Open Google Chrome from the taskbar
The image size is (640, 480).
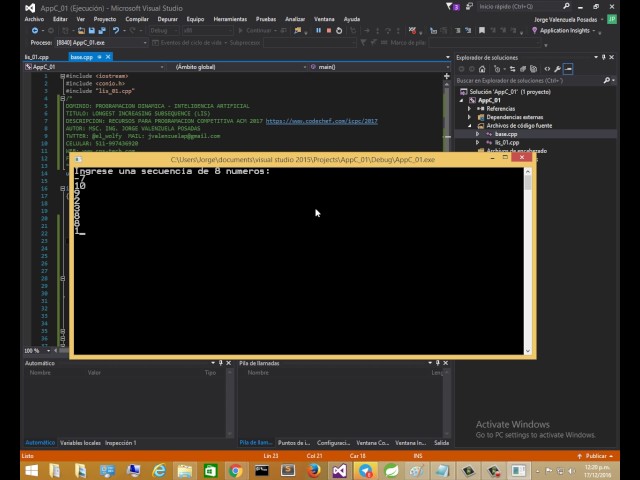(235, 470)
